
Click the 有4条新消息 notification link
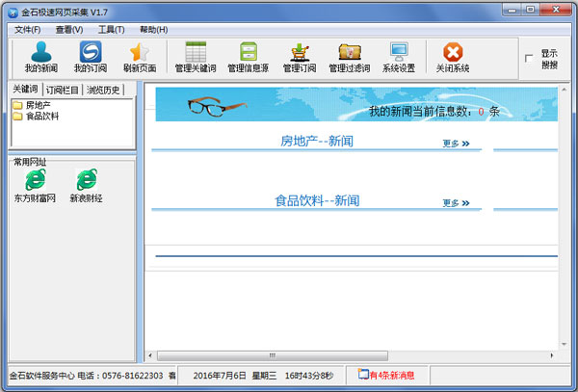tap(392, 376)
